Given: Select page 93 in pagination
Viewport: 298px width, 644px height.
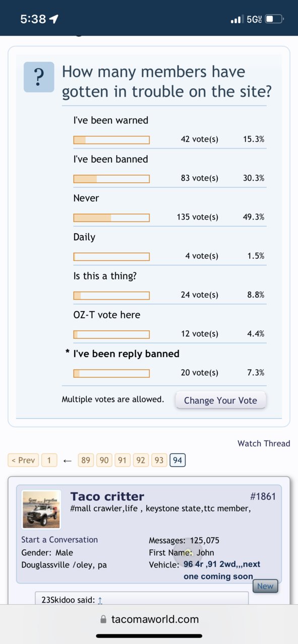Looking at the screenshot, I should coord(159,460).
